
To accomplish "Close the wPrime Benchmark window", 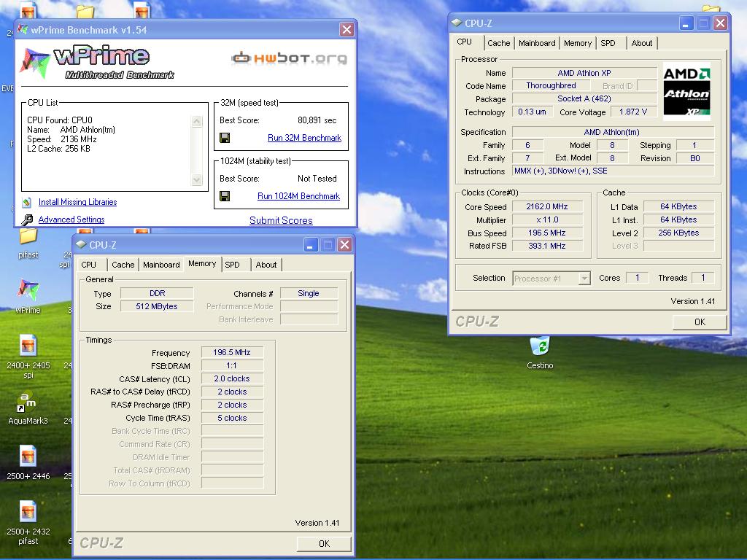I will point(347,29).
